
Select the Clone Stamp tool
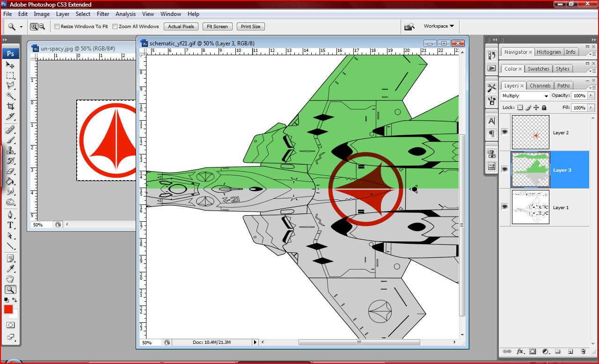(10, 151)
